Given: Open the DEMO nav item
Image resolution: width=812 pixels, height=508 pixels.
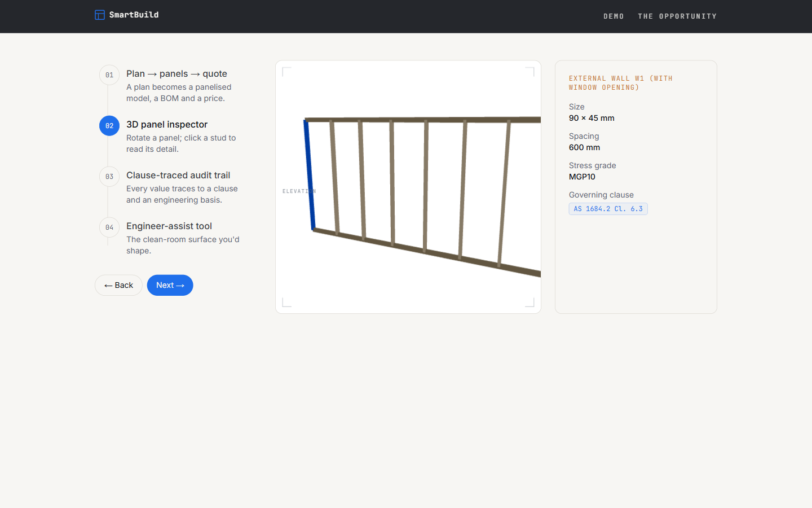Looking at the screenshot, I should pos(614,16).
